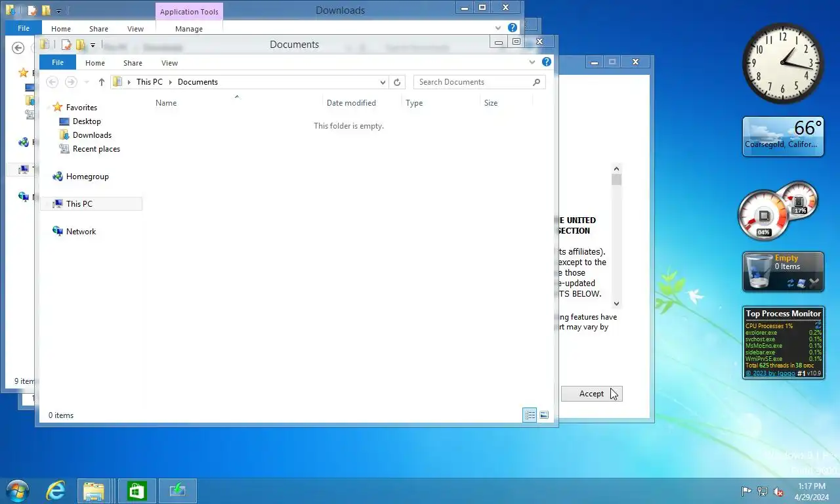Open File menu in Downloads window

pyautogui.click(x=24, y=28)
